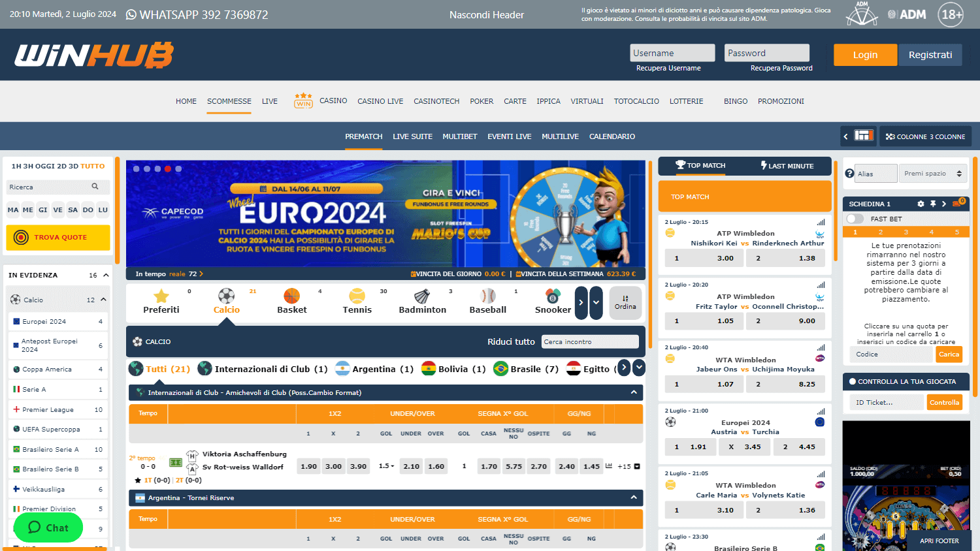The height and width of the screenshot is (551, 980).
Task: Select the first carousel dot on banner
Action: (137, 168)
